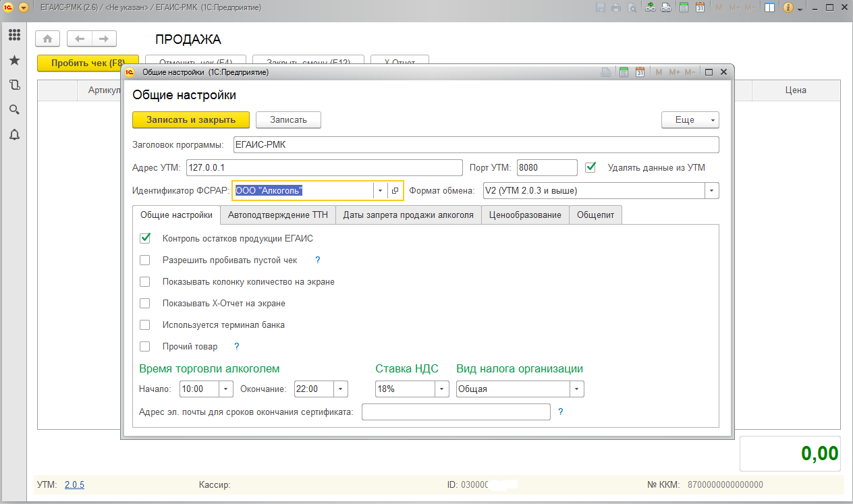The image size is (853, 504).
Task: Open Favorites star in sidebar
Action: pos(14,61)
